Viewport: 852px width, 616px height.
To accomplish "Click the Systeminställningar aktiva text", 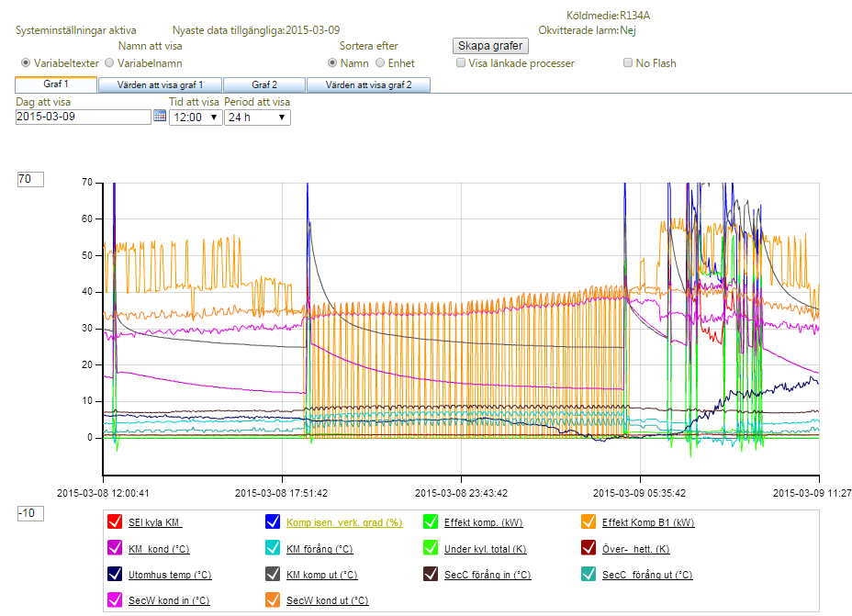I will [75, 30].
